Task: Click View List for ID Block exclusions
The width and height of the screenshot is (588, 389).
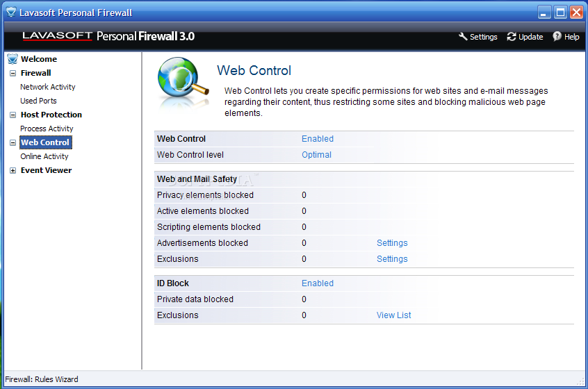Action: pos(394,315)
